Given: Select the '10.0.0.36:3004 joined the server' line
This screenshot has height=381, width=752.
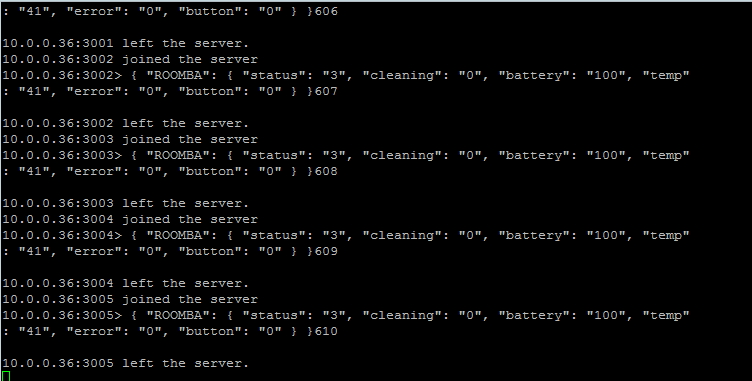Looking at the screenshot, I should point(130,220).
